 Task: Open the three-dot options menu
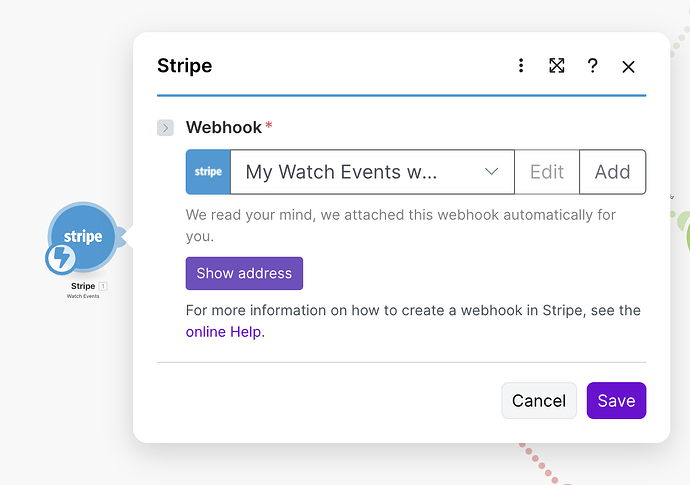[x=521, y=66]
